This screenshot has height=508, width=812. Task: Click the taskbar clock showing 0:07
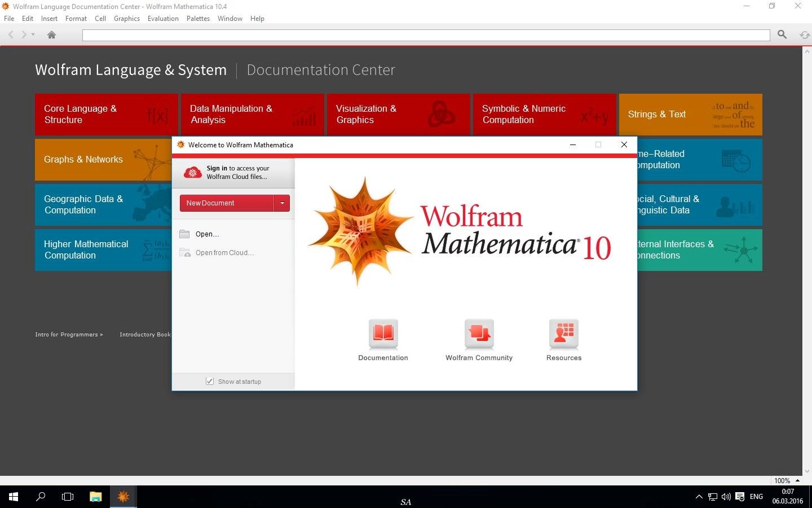788,497
